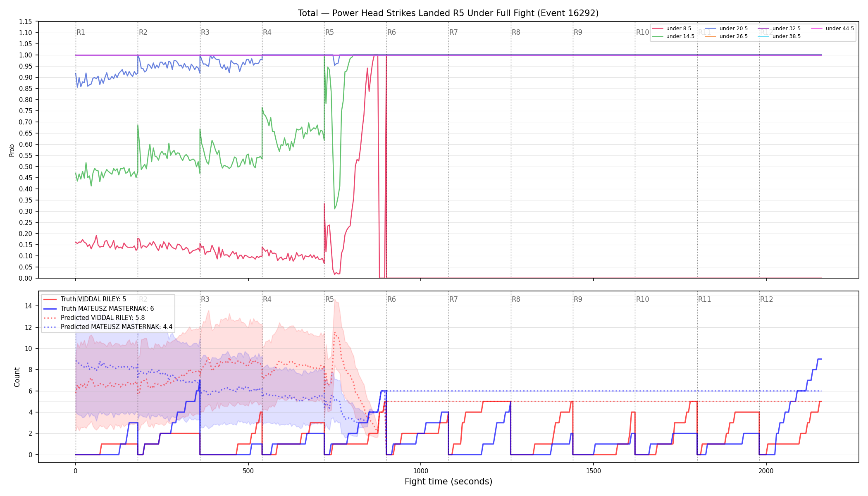This screenshot has width=868, height=496.
Task: Click the 1500 tick on the time axis
Action: pyautogui.click(x=594, y=471)
